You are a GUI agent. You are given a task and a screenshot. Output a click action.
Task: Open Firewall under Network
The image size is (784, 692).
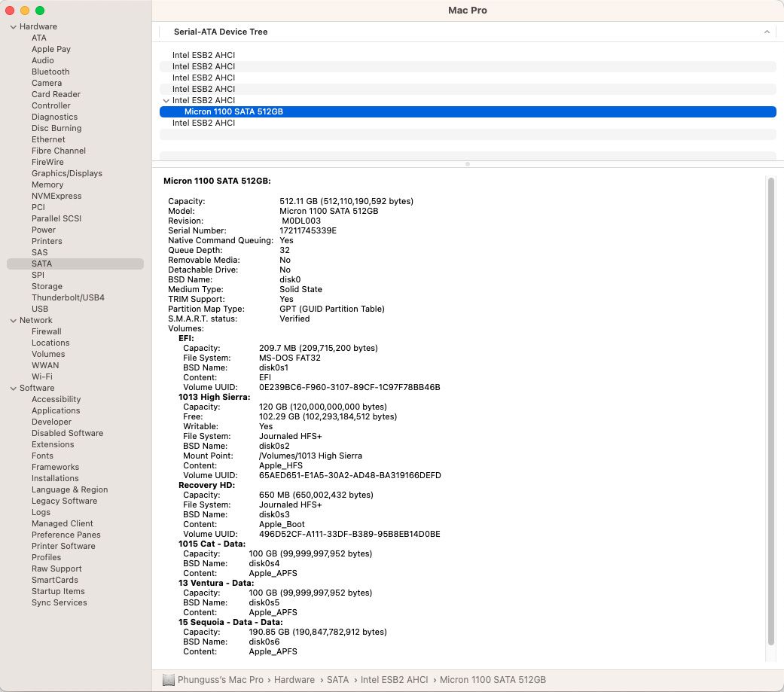click(47, 331)
